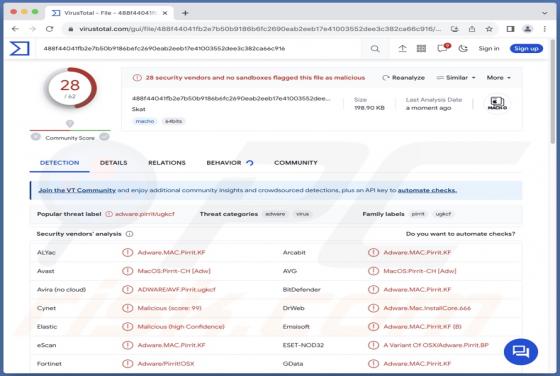Click Cynet result Malicious (score: 99)
Image resolution: width=560 pixels, height=376 pixels.
(169, 308)
